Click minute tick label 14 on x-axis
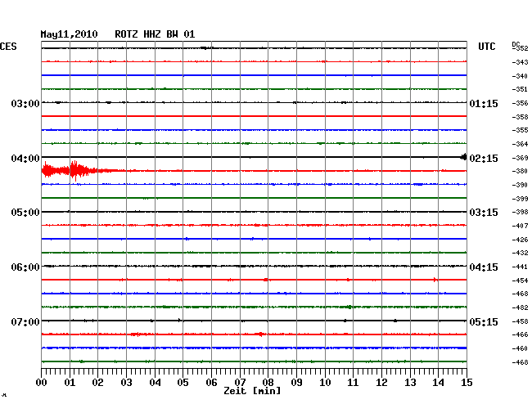The height and width of the screenshot is (404, 532). 438,383
